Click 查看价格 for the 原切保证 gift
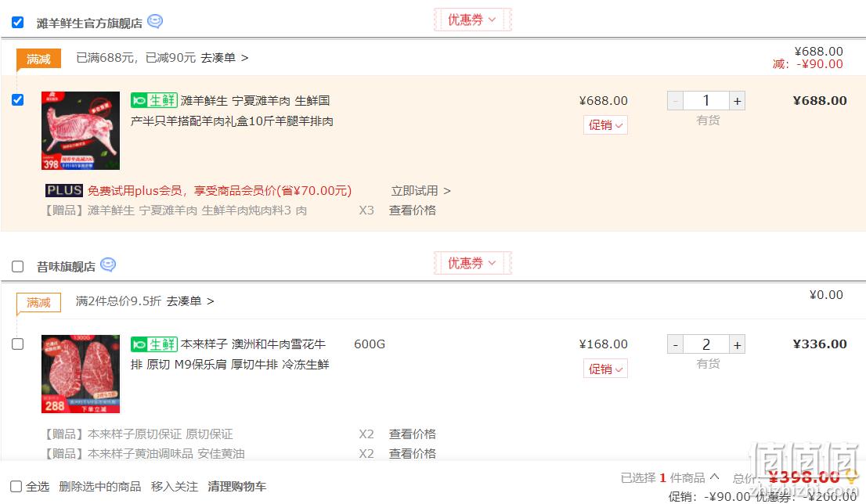This screenshot has height=504, width=866. (413, 434)
